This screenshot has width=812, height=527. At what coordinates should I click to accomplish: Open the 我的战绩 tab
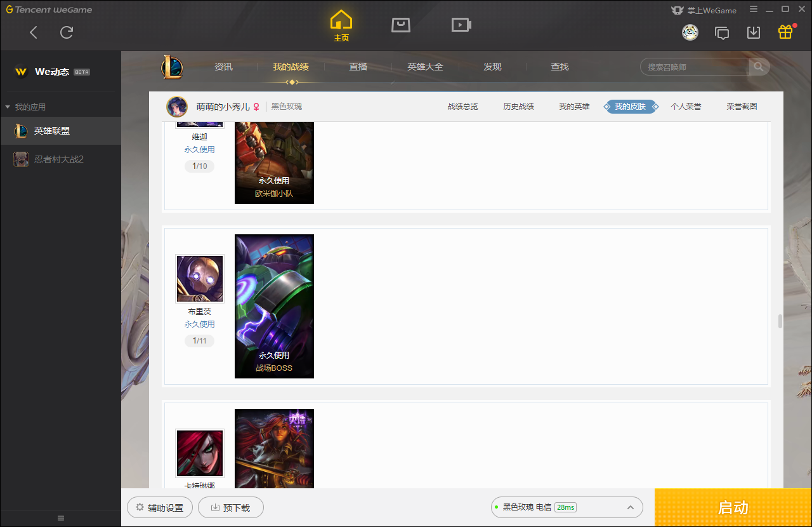[x=291, y=67]
